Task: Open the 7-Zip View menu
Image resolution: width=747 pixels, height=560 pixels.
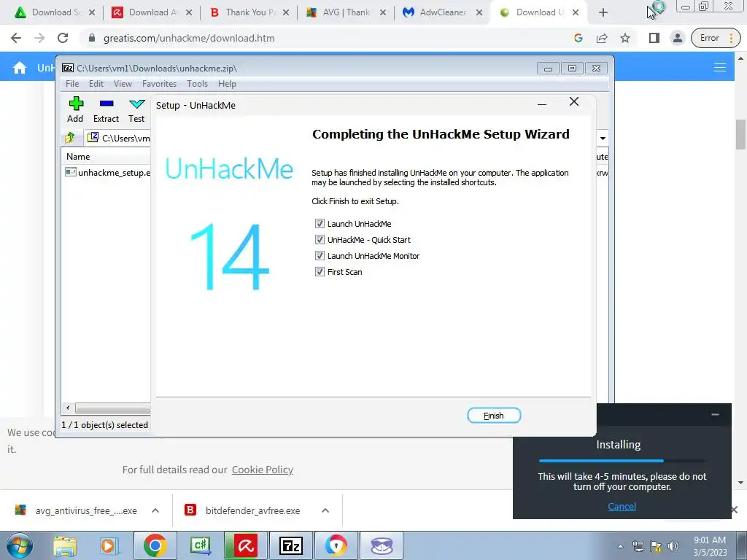Action: pyautogui.click(x=123, y=84)
